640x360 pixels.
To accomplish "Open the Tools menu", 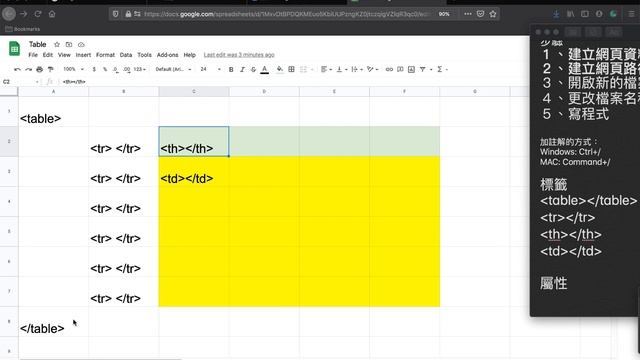I will (144, 55).
